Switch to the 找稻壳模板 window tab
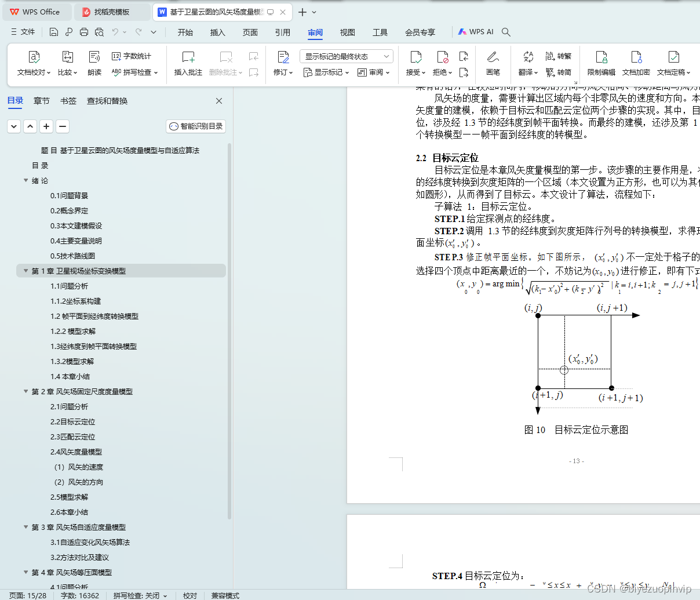The image size is (700, 600). [x=112, y=12]
